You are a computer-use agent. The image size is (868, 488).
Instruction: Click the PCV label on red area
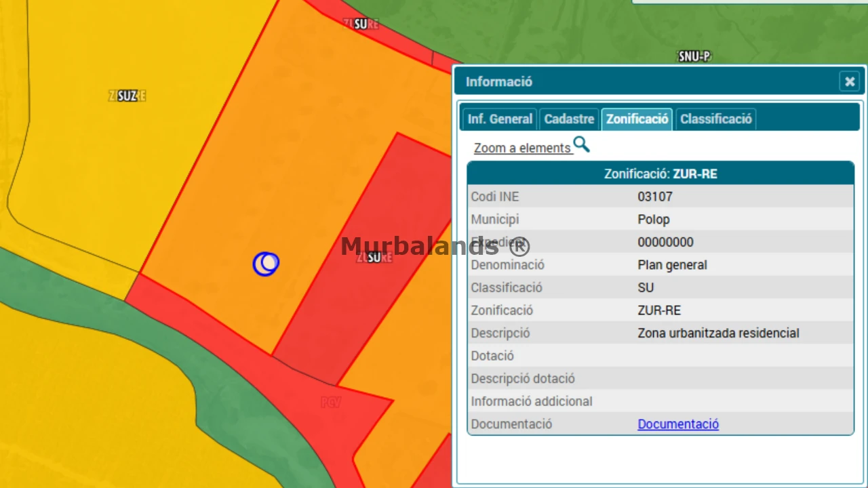(331, 403)
